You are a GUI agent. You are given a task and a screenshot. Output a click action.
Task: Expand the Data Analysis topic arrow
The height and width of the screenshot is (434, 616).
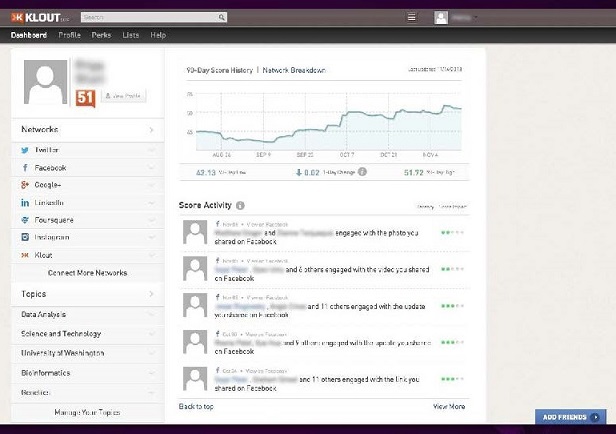click(151, 314)
